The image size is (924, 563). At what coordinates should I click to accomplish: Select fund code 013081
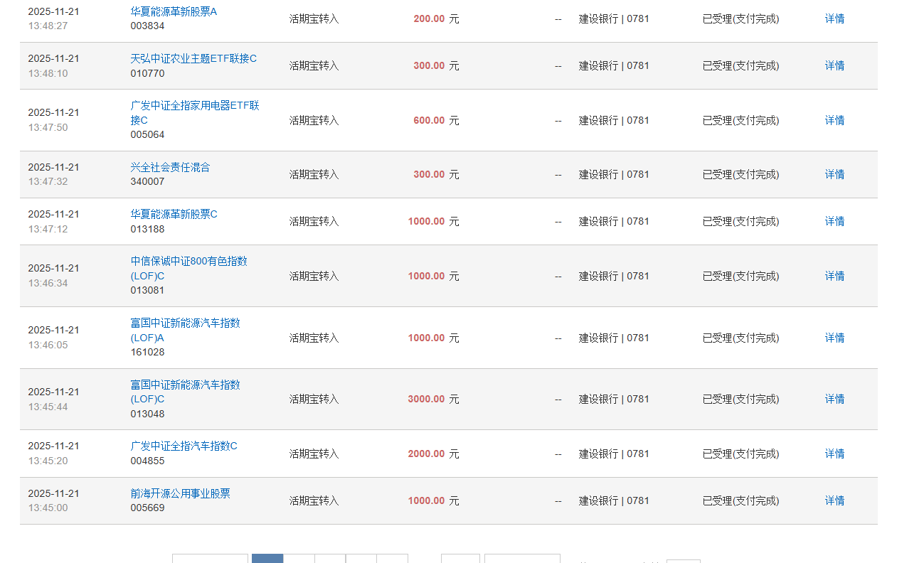pyautogui.click(x=147, y=290)
